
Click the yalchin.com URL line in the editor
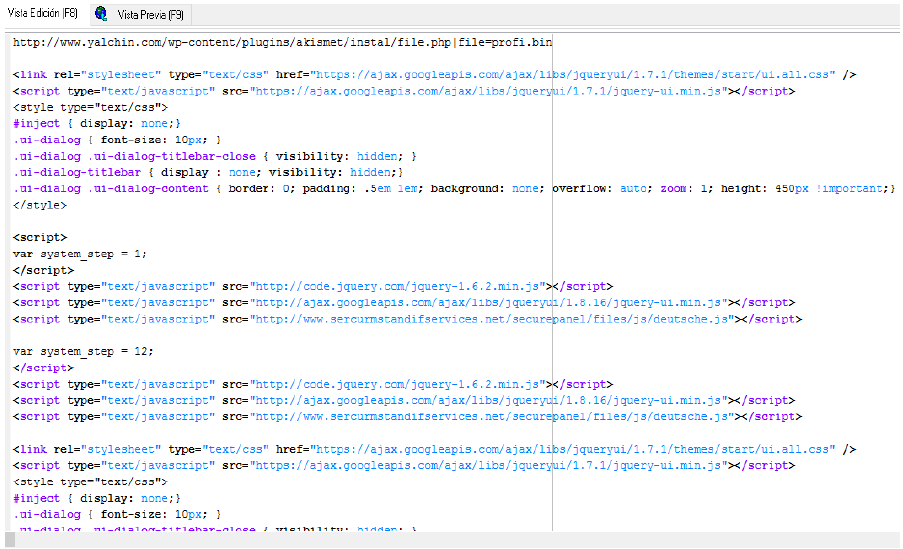pos(282,42)
